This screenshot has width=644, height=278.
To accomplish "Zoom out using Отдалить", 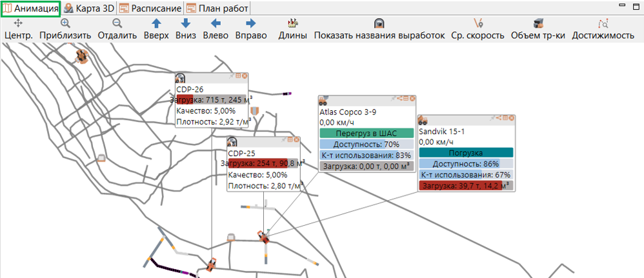I will click(x=117, y=29).
